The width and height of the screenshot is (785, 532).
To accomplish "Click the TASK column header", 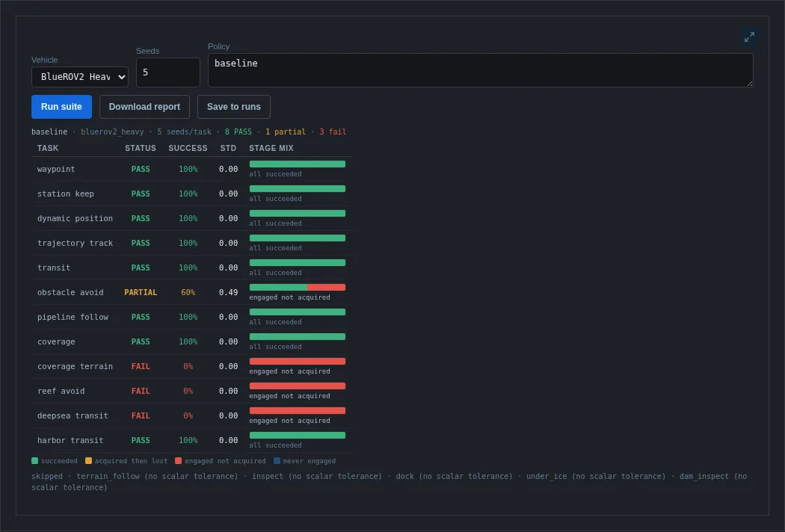I will [48, 148].
